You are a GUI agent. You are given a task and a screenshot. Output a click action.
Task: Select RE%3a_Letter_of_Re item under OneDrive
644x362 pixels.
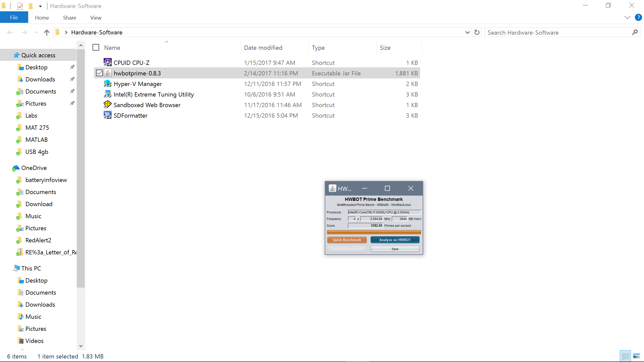(x=51, y=252)
